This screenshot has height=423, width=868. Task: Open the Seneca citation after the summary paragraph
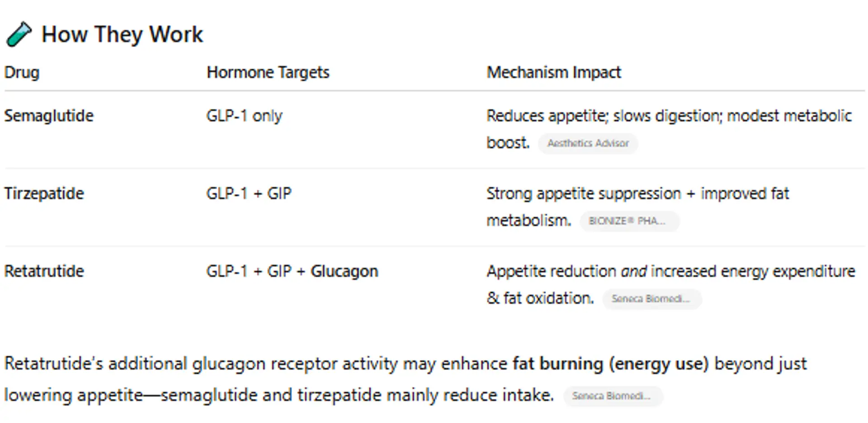pos(613,396)
